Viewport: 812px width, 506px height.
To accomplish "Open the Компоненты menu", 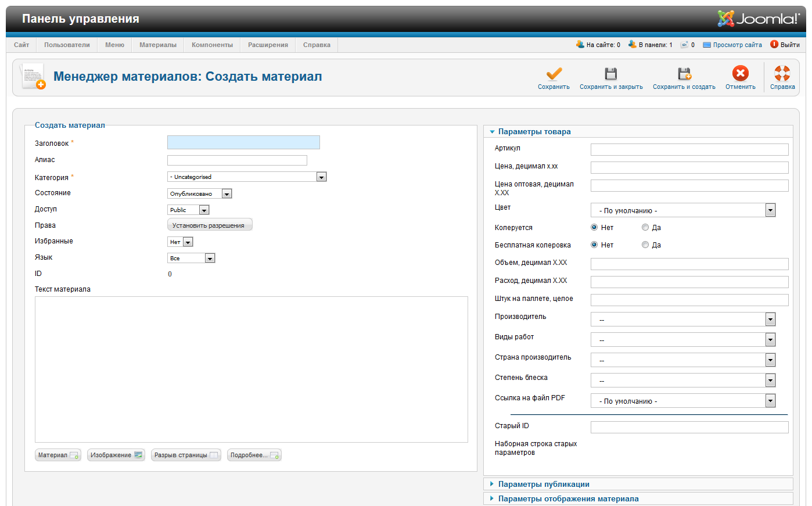I will tap(212, 45).
